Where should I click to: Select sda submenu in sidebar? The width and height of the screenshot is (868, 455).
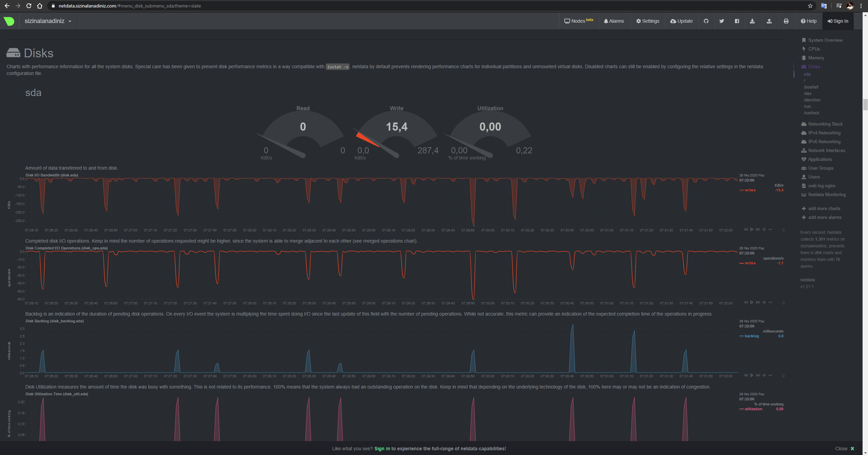point(807,74)
